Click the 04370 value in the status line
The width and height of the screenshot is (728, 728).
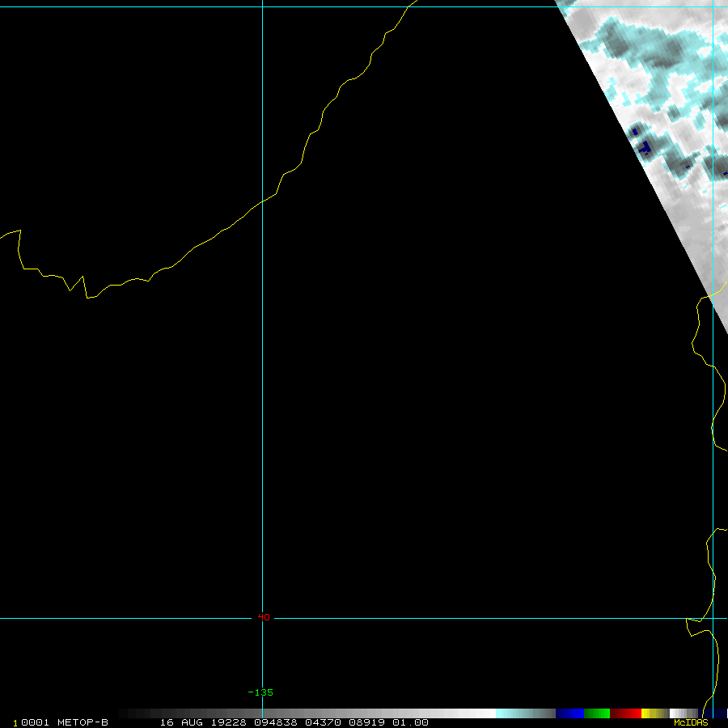coord(320,722)
